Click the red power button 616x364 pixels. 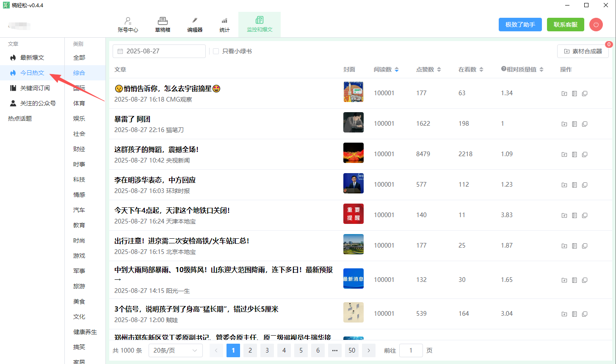click(x=596, y=25)
